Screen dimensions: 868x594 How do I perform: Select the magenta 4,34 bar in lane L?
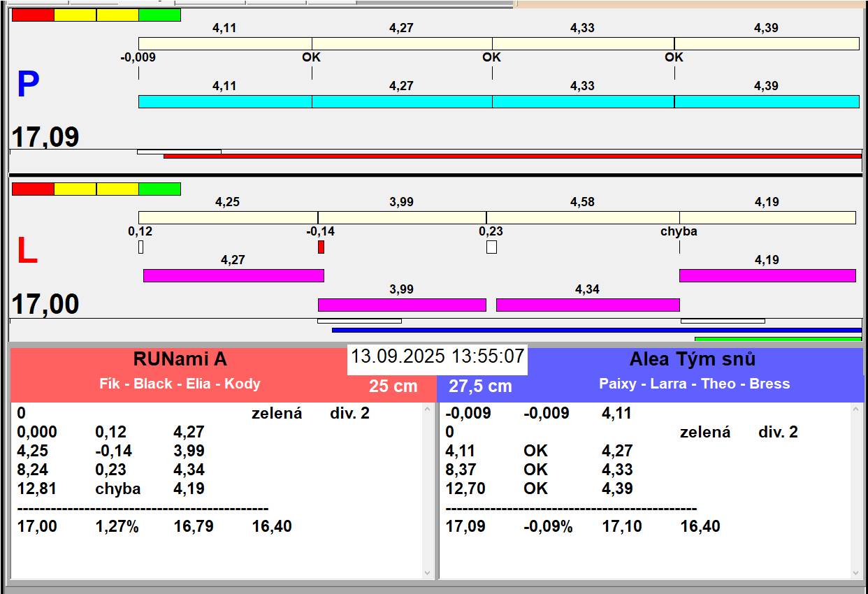click(588, 305)
